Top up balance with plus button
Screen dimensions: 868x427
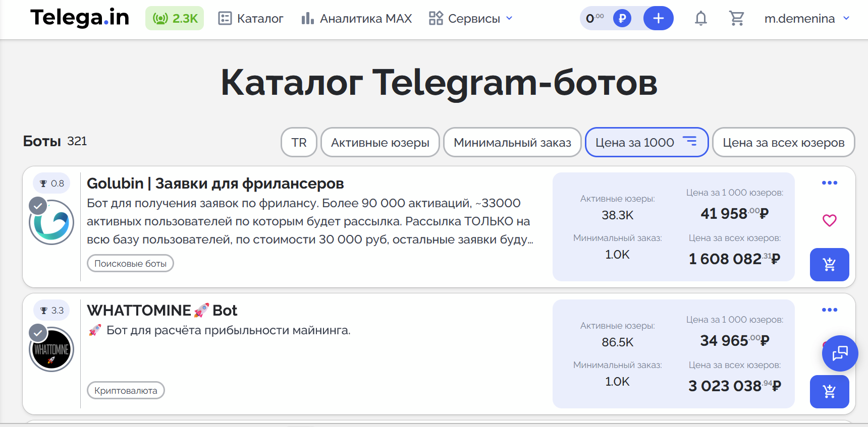(658, 19)
